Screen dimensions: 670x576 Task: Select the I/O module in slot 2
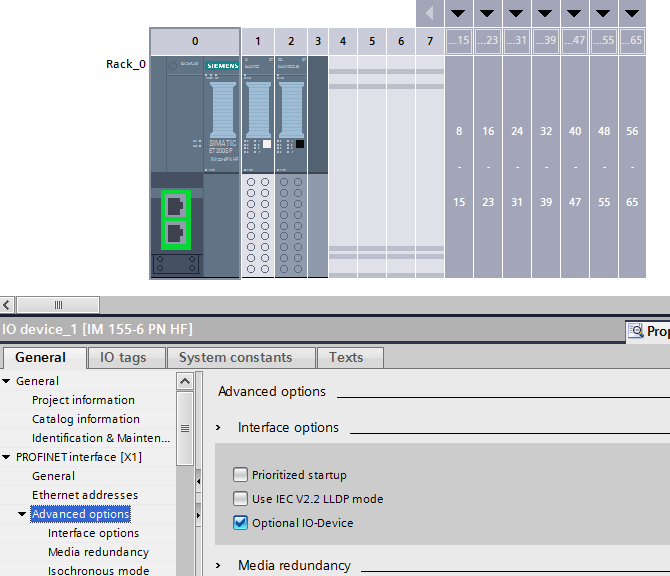291,167
